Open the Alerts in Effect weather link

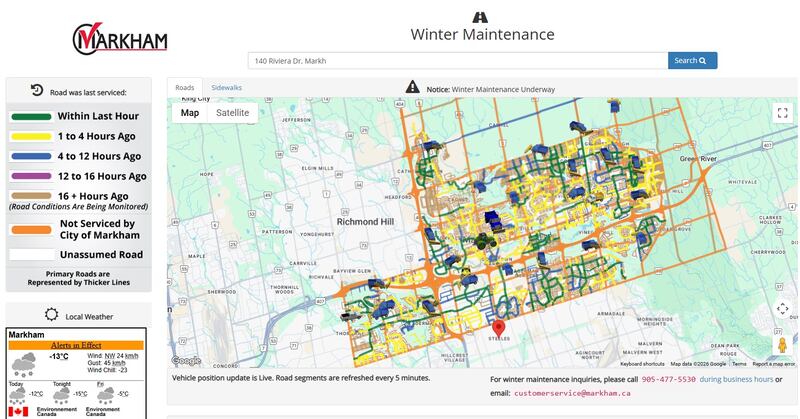79,343
